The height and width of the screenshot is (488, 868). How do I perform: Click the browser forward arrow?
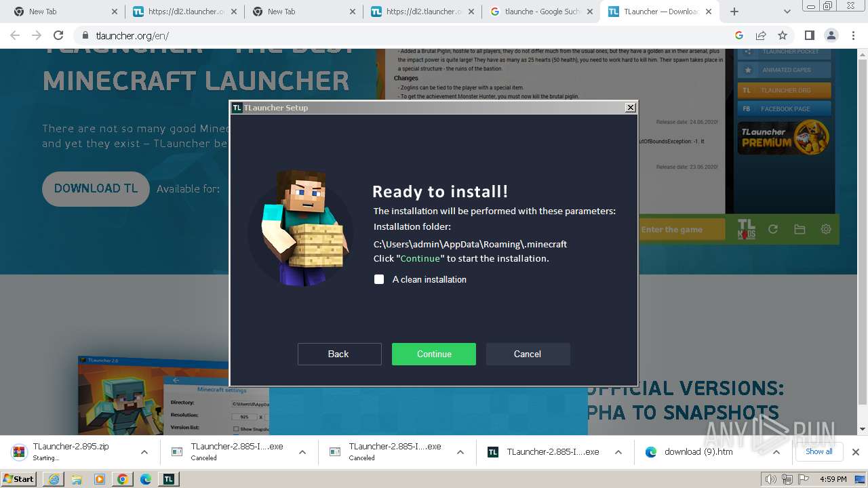pyautogui.click(x=37, y=36)
